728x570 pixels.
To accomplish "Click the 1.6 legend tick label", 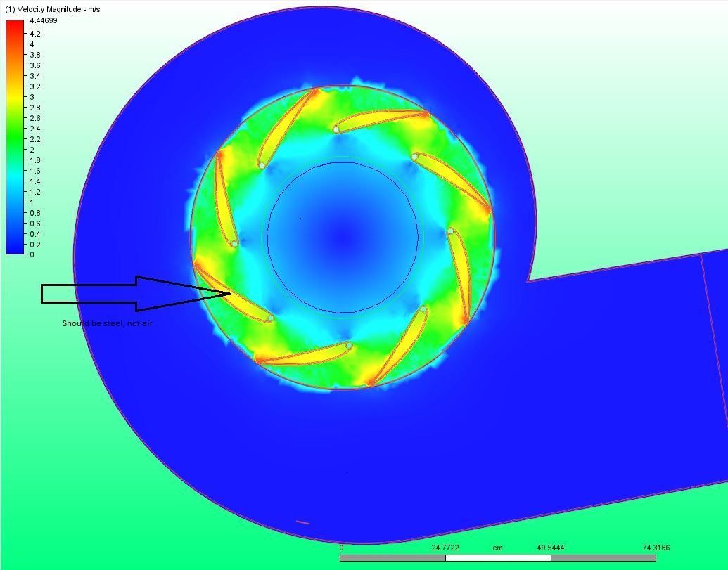I will point(35,171).
